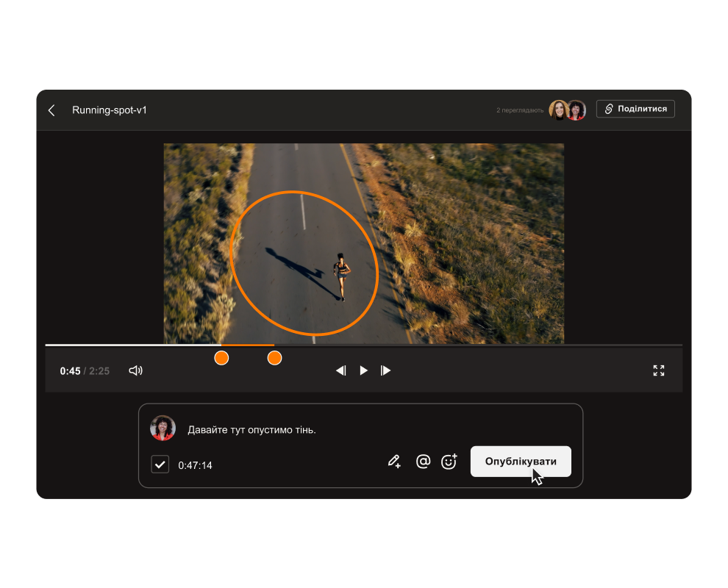Click the first viewer avatar
Screen dimensions: 728x588
click(x=558, y=110)
